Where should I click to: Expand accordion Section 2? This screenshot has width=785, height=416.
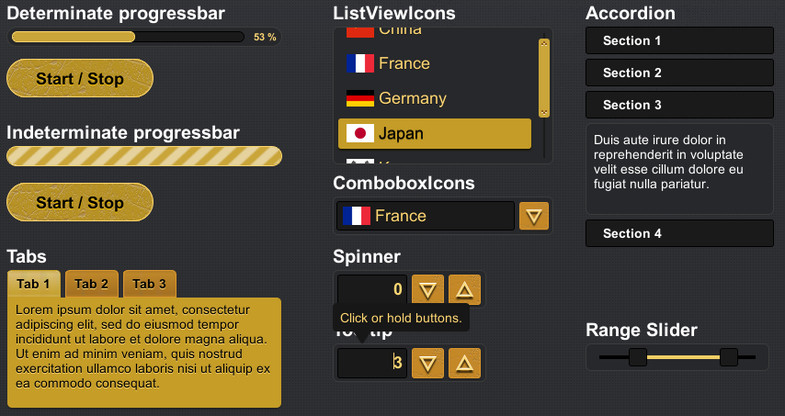[679, 73]
